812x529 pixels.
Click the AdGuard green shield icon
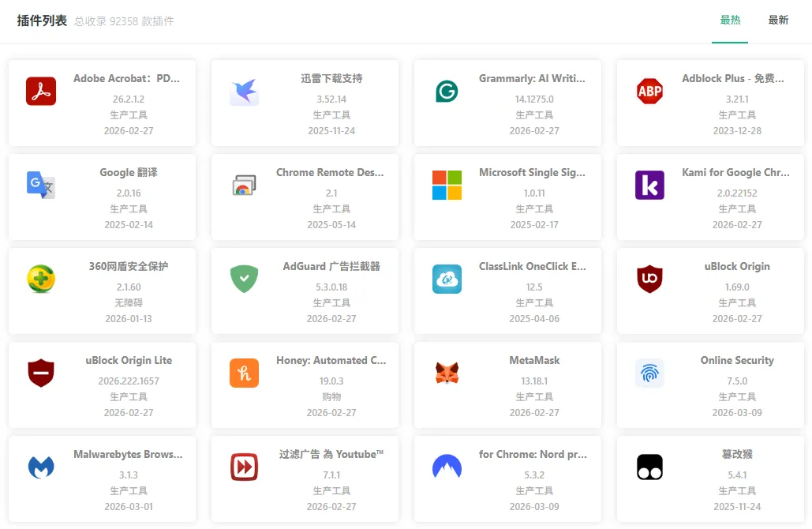(x=244, y=279)
